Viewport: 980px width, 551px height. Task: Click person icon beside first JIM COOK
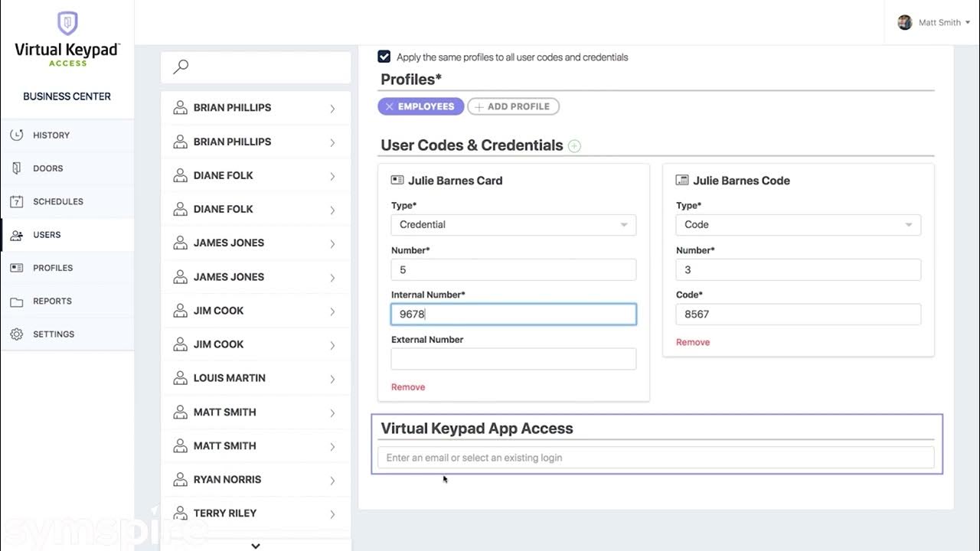[x=180, y=311]
